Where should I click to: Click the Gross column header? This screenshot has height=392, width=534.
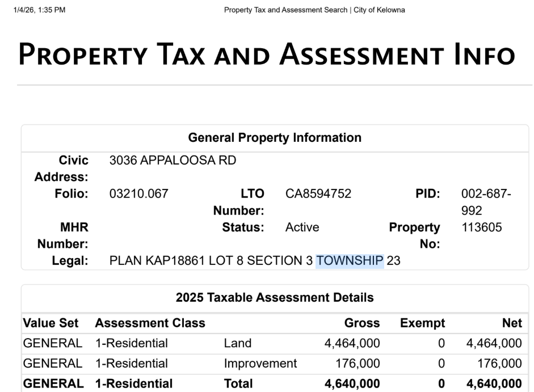pos(362,323)
